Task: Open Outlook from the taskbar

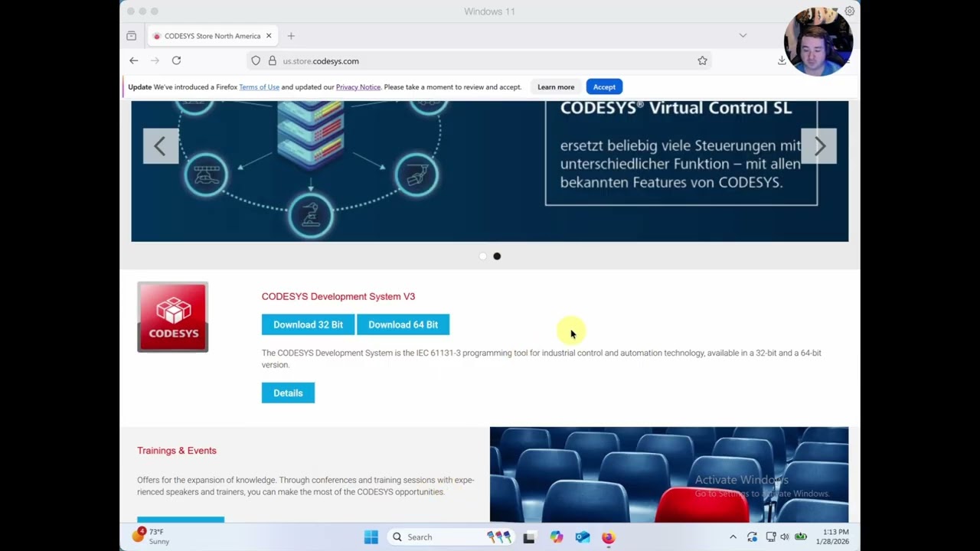Action: pos(583,537)
